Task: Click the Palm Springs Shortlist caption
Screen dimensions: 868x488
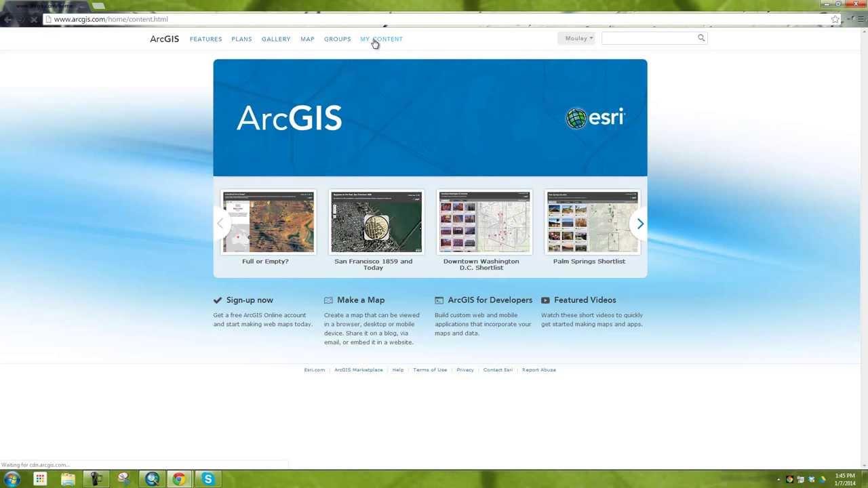Action: pyautogui.click(x=589, y=261)
